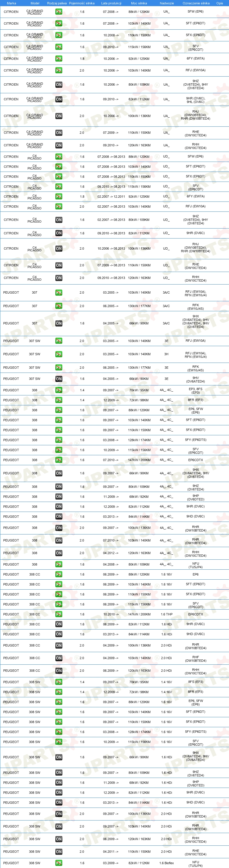The width and height of the screenshot is (229, 868).
Task: Select diesel icon in C4 Picasso RHJ 100kW/136KM row
Action: coord(59,249)
